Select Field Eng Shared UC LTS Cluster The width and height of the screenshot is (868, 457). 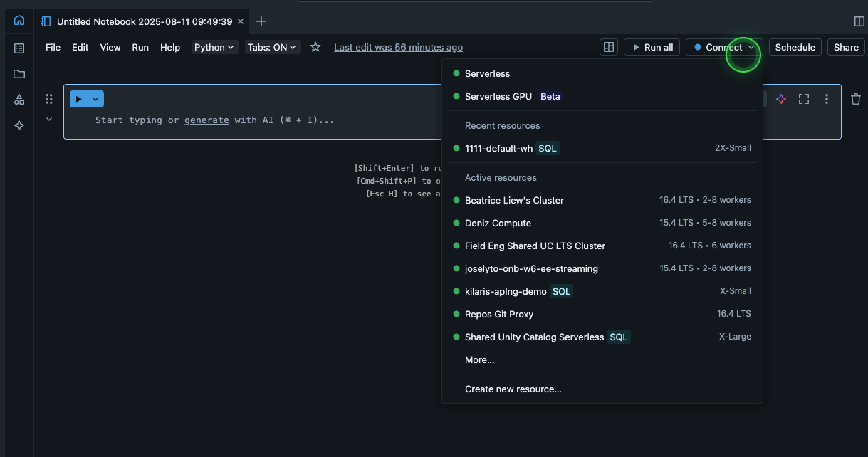602,246
